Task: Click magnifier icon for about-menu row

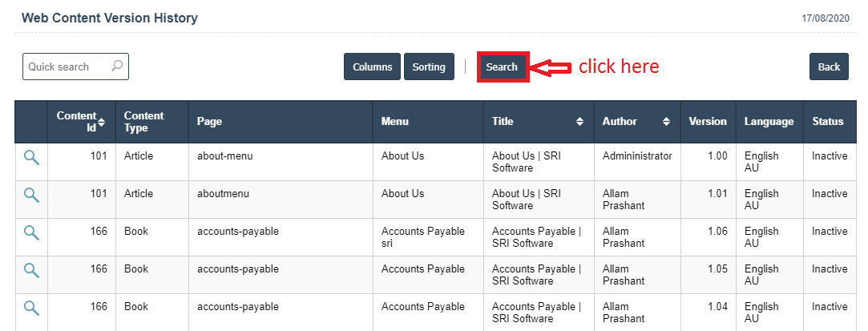Action: pos(31,157)
